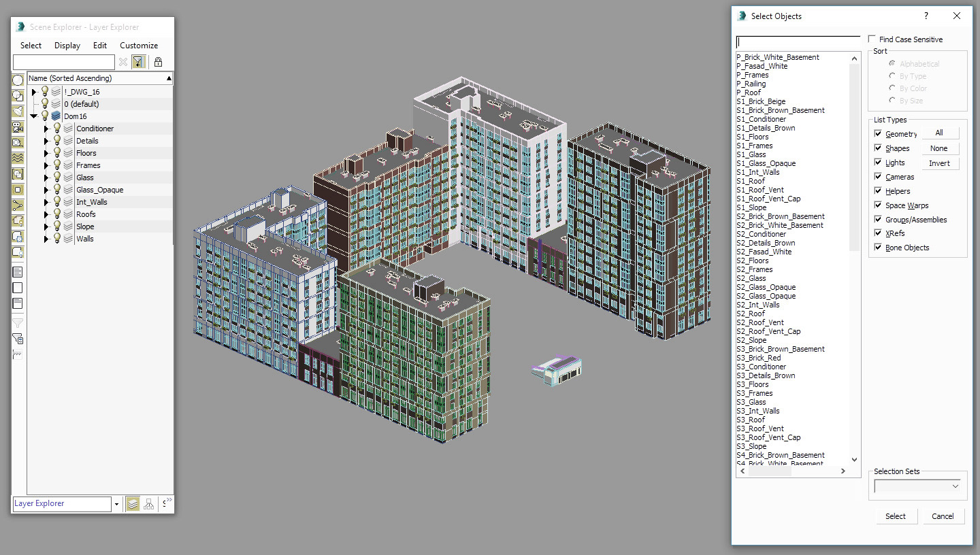Toggle Display Geometry filter in Scene Explorer
Image resolution: width=980 pixels, height=555 pixels.
pos(18,80)
